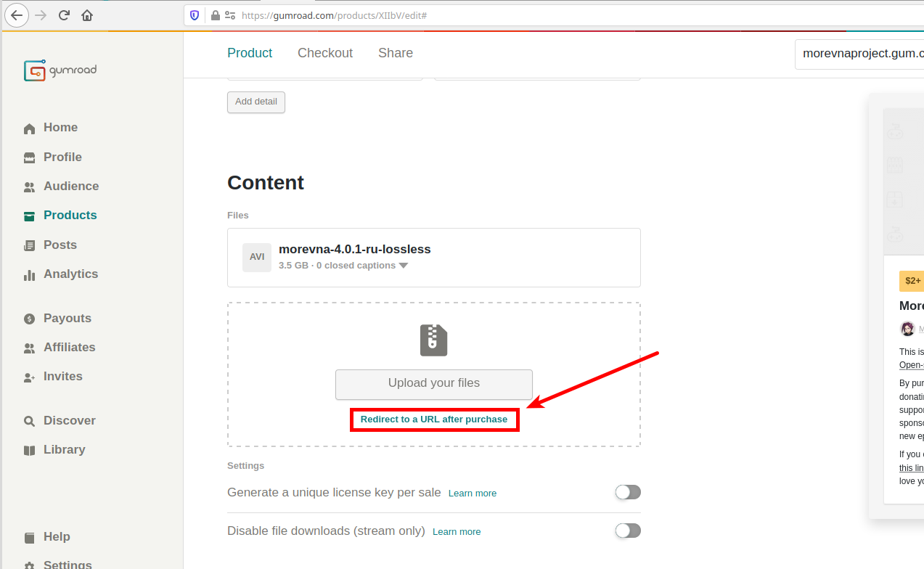
Task: Click the zip file upload icon
Action: 434,340
